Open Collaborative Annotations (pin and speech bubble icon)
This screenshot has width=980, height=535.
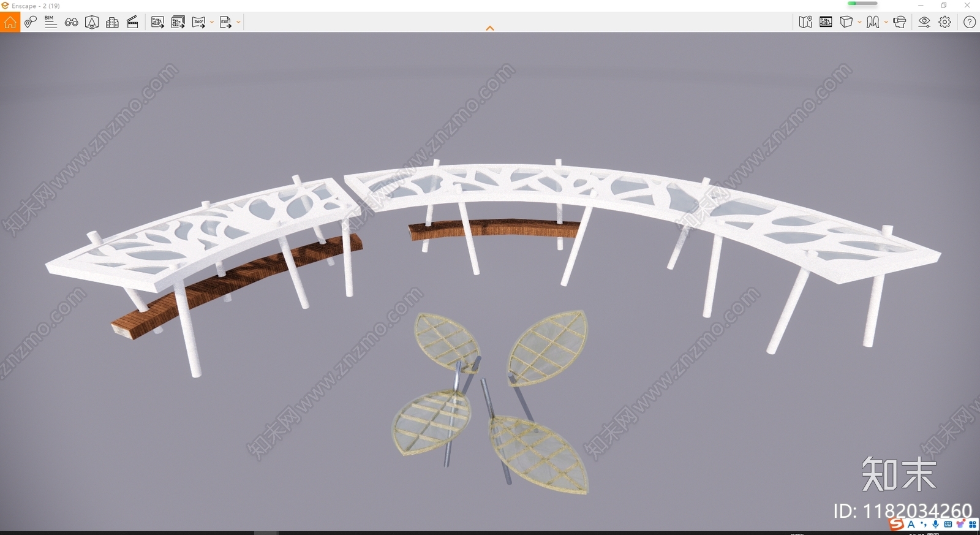[31, 23]
